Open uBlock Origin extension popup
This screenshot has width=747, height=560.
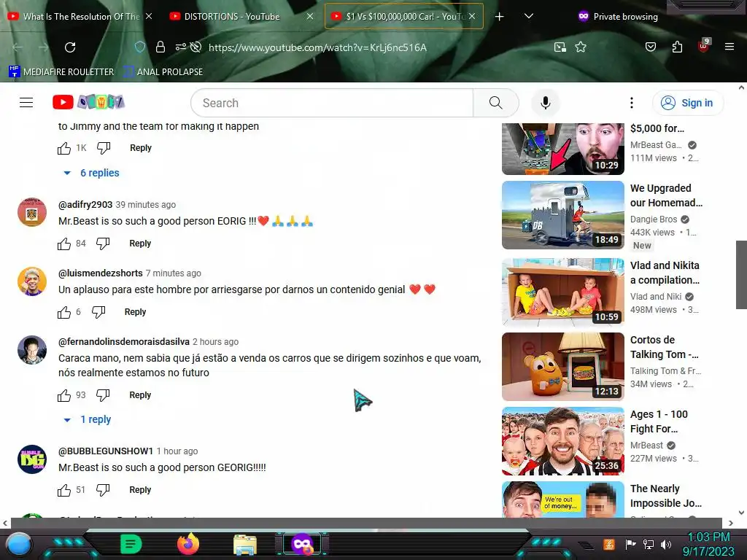pos(704,46)
